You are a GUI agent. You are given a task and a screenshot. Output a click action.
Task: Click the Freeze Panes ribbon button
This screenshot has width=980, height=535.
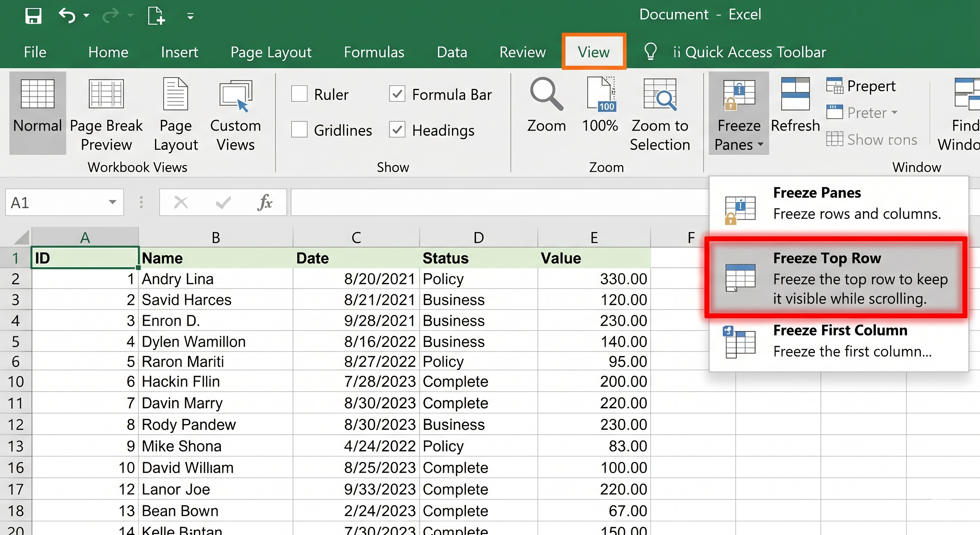point(739,113)
